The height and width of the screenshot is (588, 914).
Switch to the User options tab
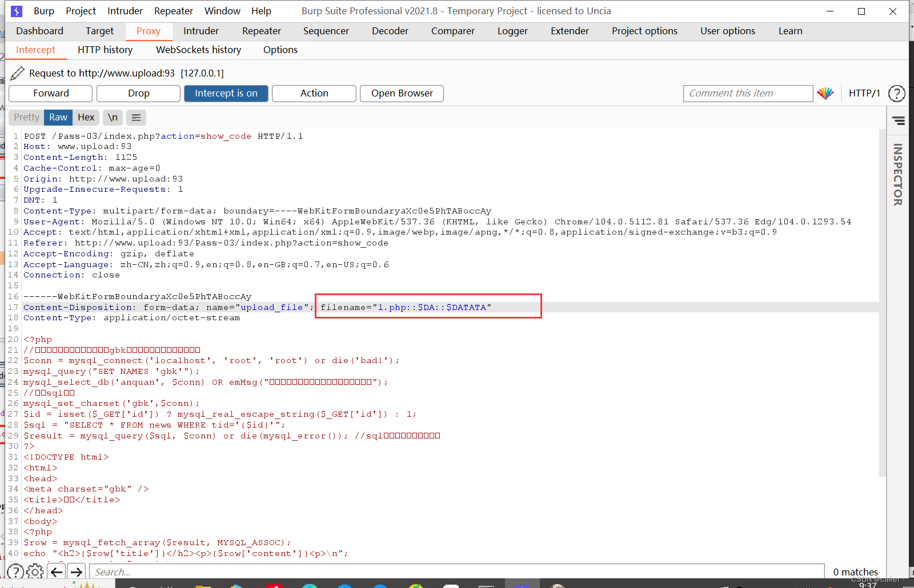[728, 31]
